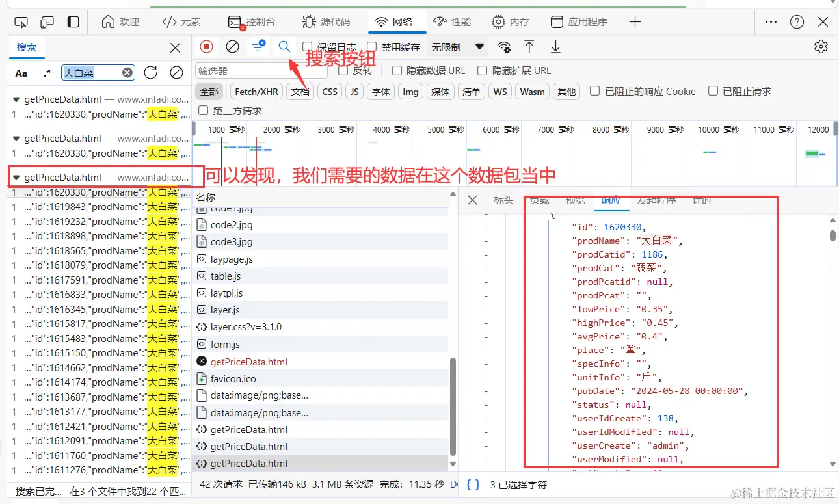Filter requests by Img type
The image size is (839, 504).
[410, 92]
